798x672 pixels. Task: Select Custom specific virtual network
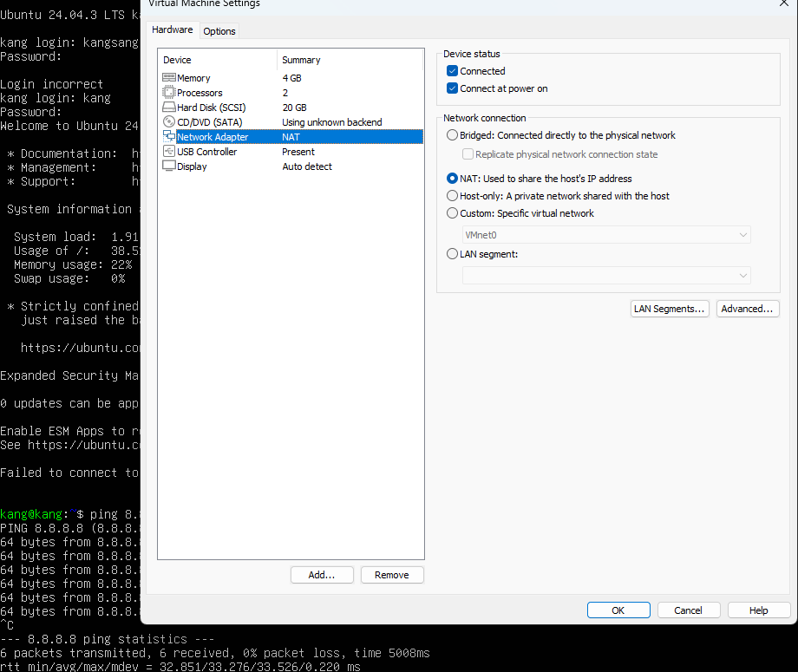click(452, 212)
